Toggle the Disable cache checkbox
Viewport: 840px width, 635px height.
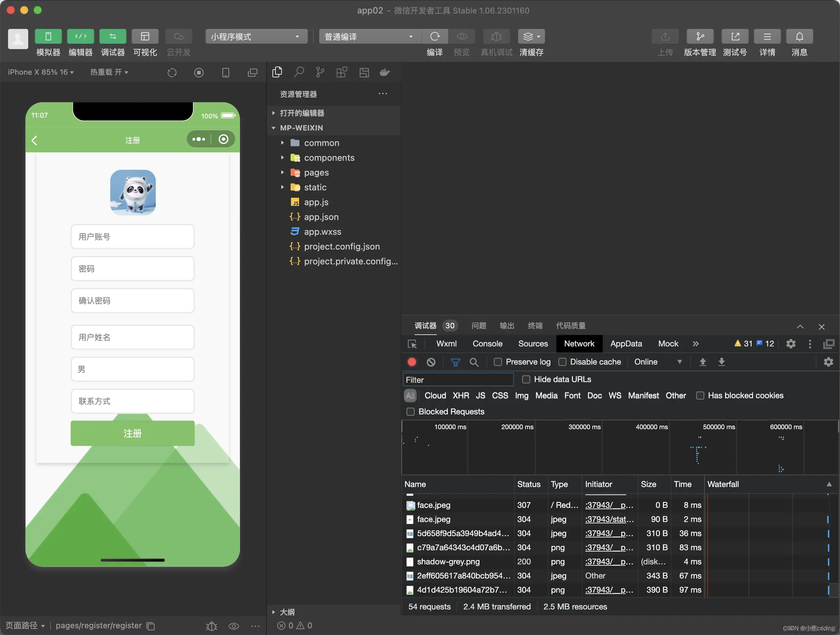click(562, 362)
